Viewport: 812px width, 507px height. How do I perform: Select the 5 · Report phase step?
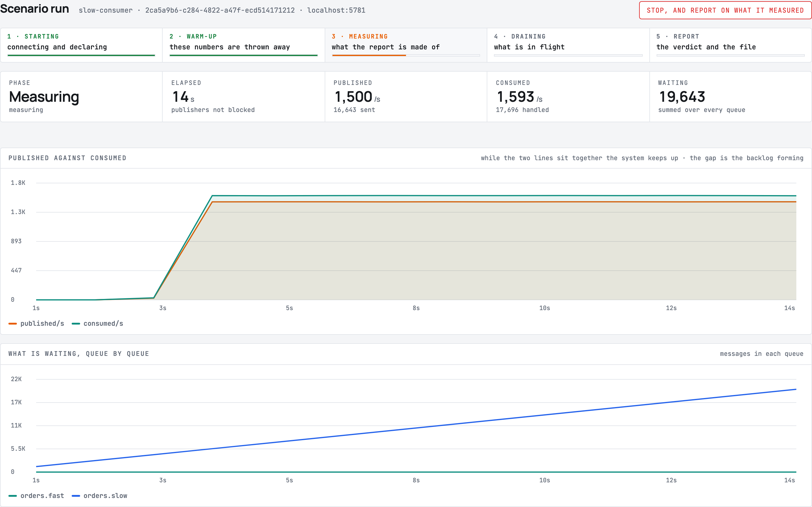pos(730,45)
